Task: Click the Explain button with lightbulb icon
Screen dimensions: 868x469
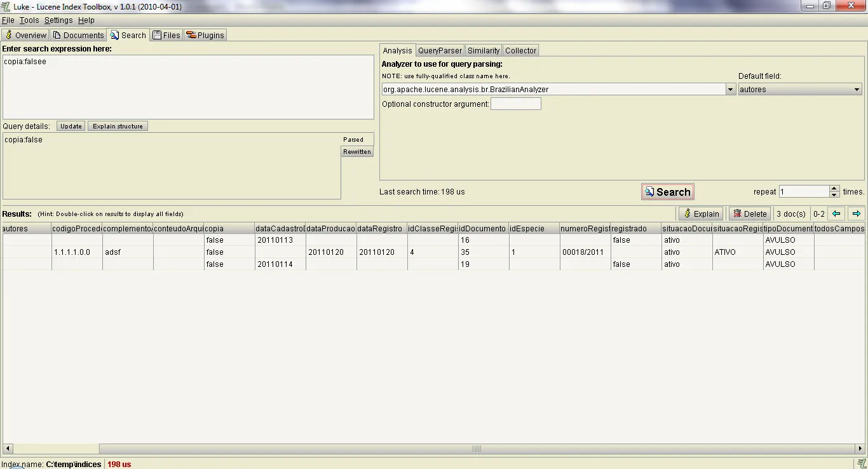Action: 700,214
